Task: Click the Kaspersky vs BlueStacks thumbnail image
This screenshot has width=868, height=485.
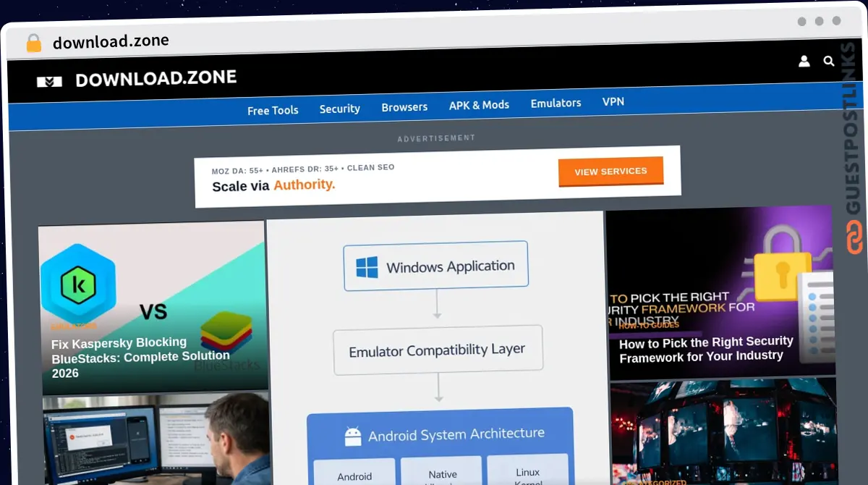Action: (x=153, y=307)
